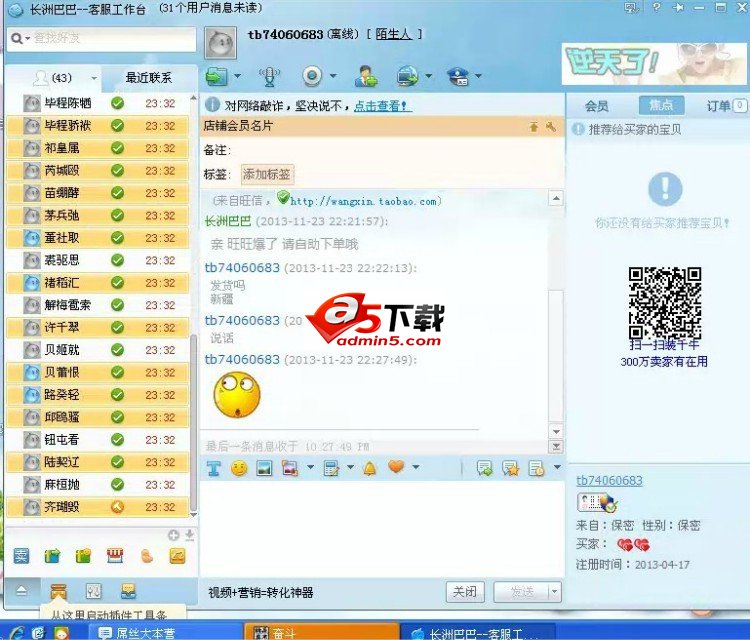Click the orange plugin launcher icon

coord(58,592)
